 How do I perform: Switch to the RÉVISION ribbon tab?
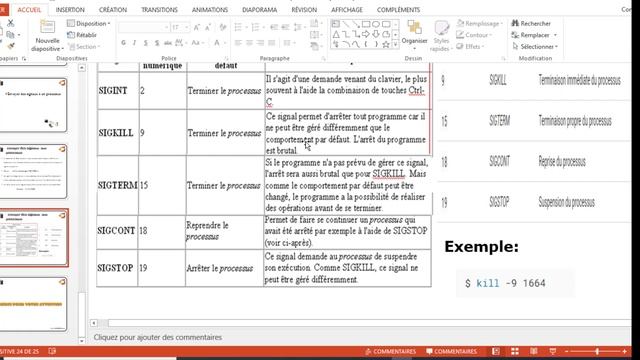304,9
